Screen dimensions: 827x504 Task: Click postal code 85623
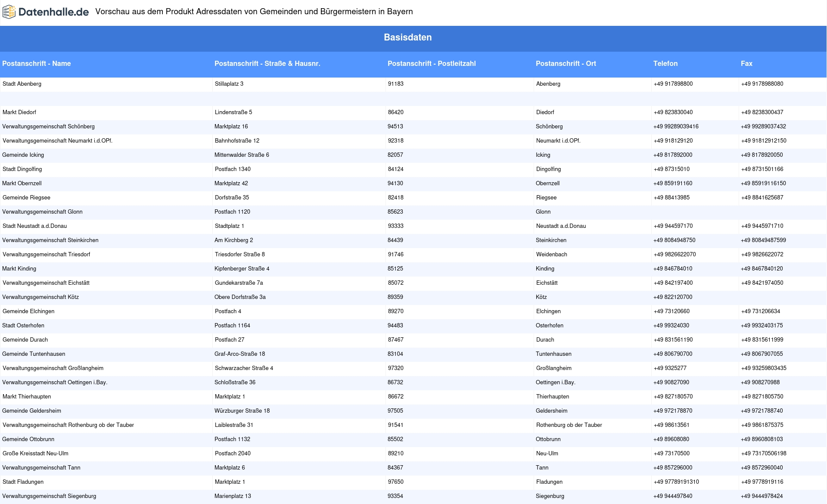(x=395, y=212)
